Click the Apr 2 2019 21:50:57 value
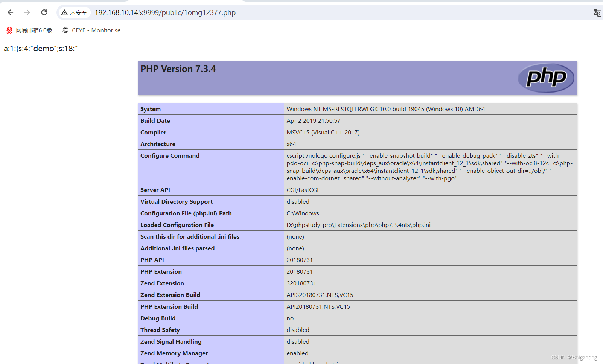 pyautogui.click(x=313, y=121)
